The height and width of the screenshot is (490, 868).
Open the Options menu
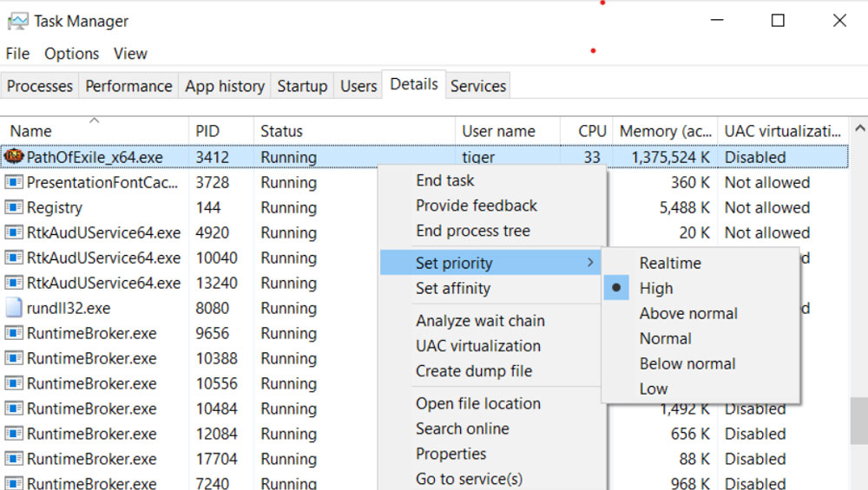[x=71, y=54]
